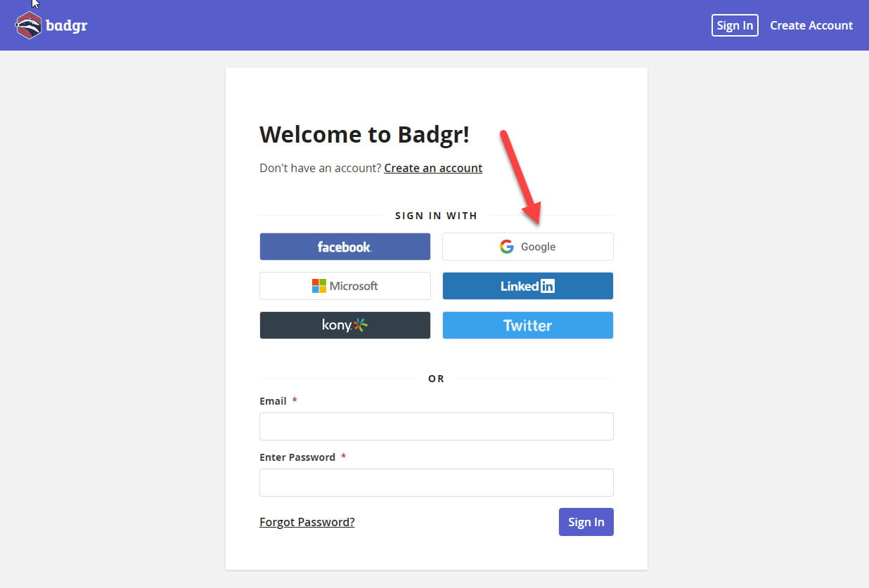The width and height of the screenshot is (869, 588).
Task: Select the Kony sign-in button
Action: click(x=345, y=325)
